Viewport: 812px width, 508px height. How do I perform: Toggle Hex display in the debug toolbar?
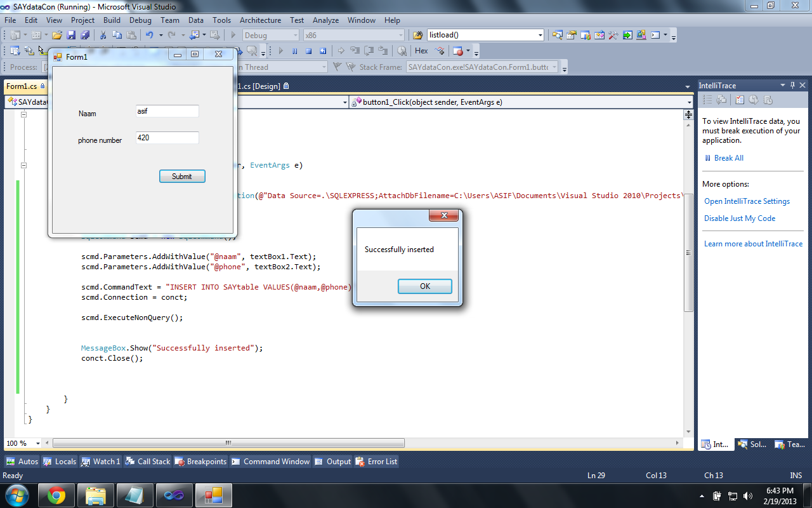[421, 51]
